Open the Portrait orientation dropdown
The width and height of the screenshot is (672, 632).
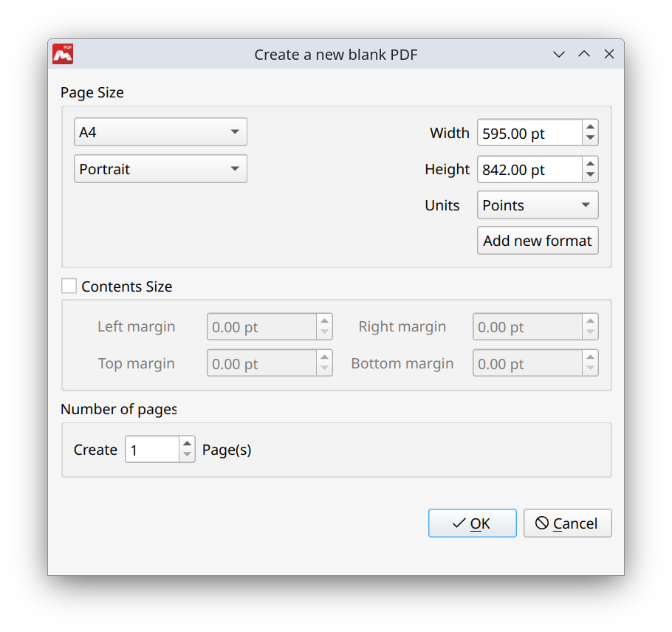pos(160,168)
